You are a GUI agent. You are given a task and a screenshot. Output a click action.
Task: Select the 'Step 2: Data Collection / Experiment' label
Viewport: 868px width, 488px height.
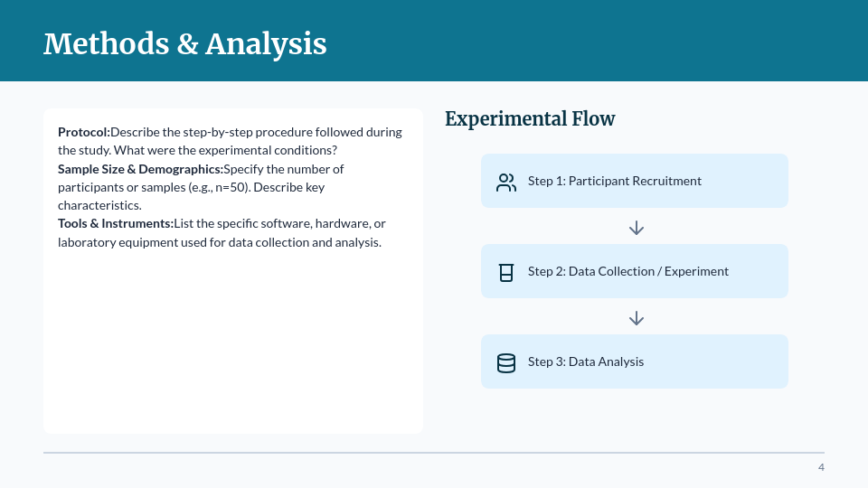(628, 271)
